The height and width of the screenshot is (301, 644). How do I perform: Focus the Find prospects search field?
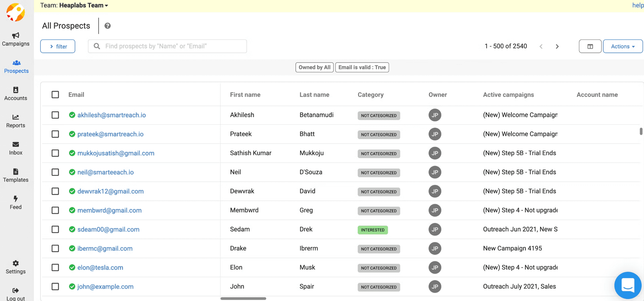pyautogui.click(x=167, y=46)
